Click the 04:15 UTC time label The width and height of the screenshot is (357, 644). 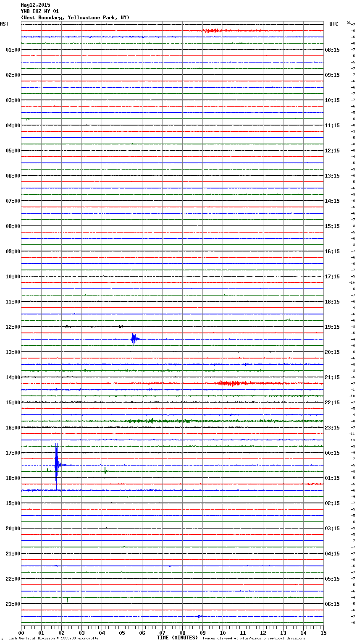(x=332, y=554)
